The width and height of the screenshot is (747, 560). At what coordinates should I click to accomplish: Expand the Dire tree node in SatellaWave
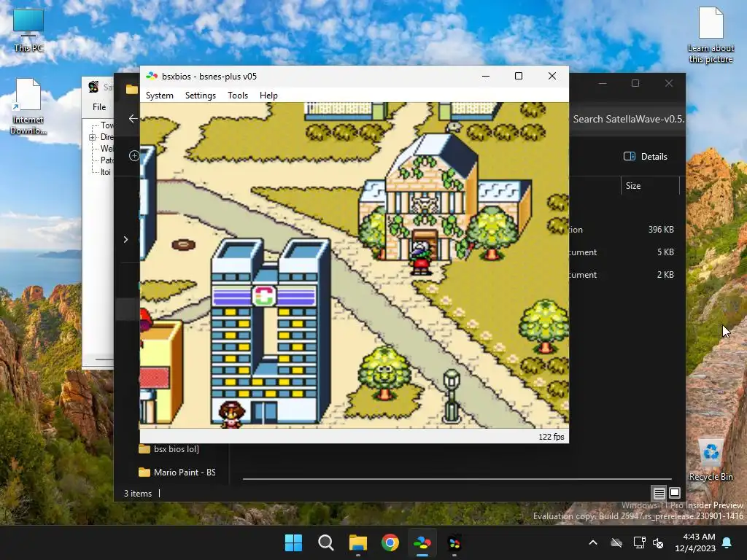coord(93,137)
